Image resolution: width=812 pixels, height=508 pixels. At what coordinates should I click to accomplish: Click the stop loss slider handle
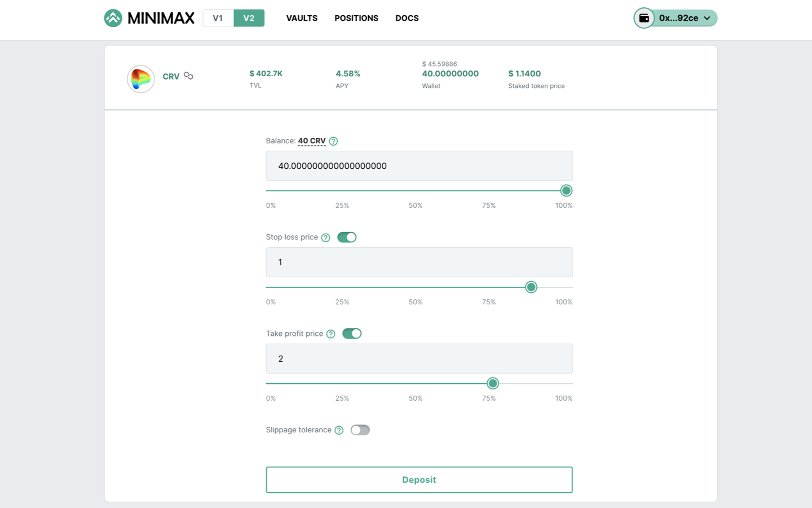[531, 287]
